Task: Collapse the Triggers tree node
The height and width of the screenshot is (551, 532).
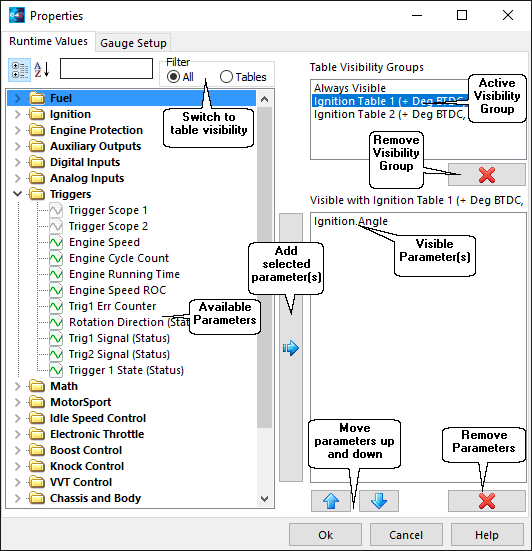Action: tap(18, 194)
